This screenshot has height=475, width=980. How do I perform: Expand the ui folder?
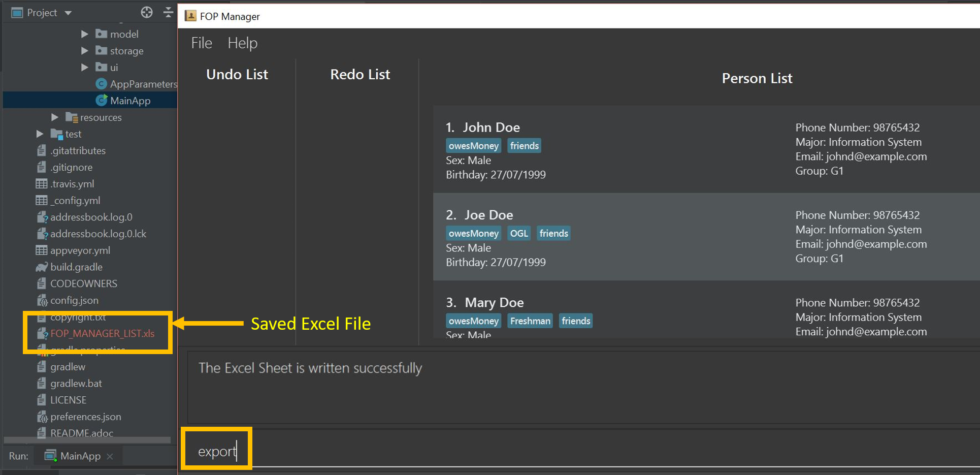(x=84, y=67)
